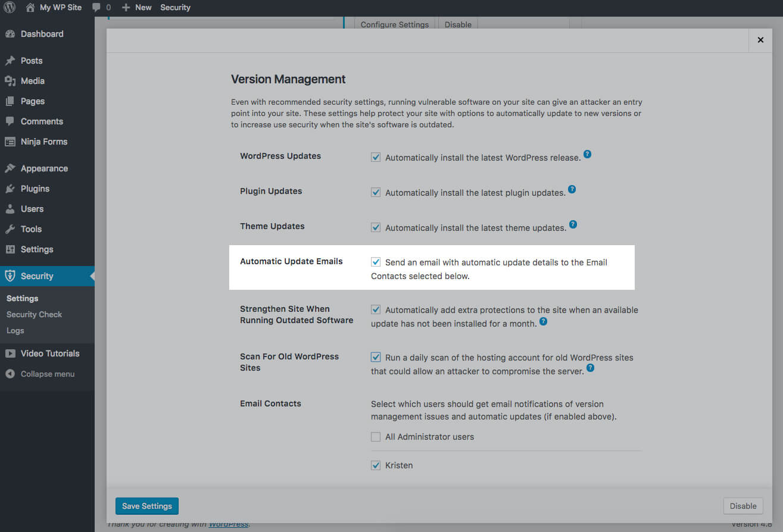
Task: Select the Security shield icon in sidebar
Action: [x=11, y=276]
